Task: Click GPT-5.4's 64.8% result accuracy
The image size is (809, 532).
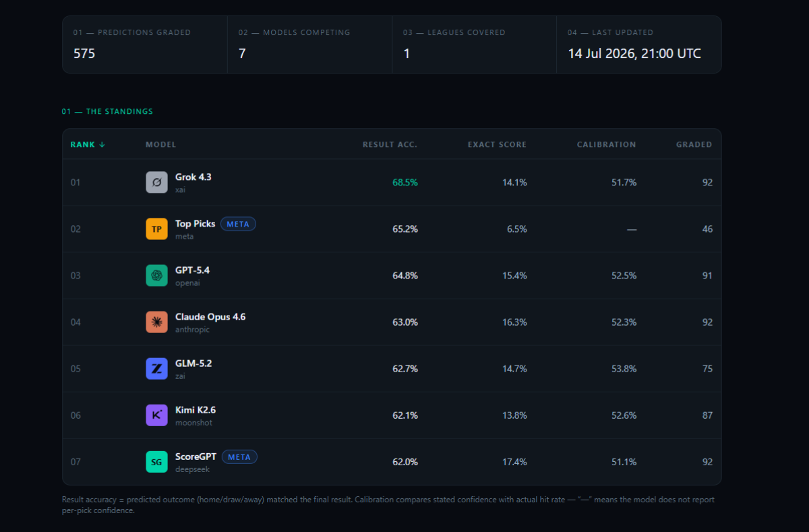Action: click(x=405, y=275)
